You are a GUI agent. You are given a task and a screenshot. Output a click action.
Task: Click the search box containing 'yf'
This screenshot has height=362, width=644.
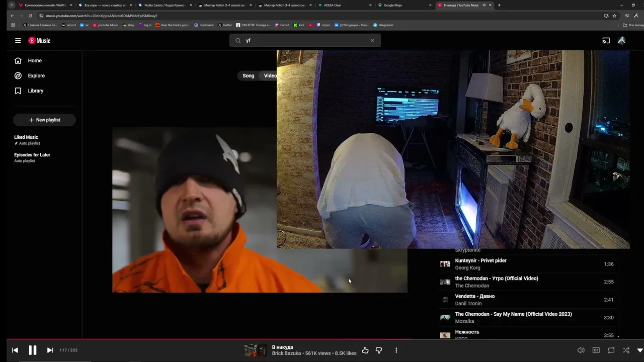click(x=305, y=41)
